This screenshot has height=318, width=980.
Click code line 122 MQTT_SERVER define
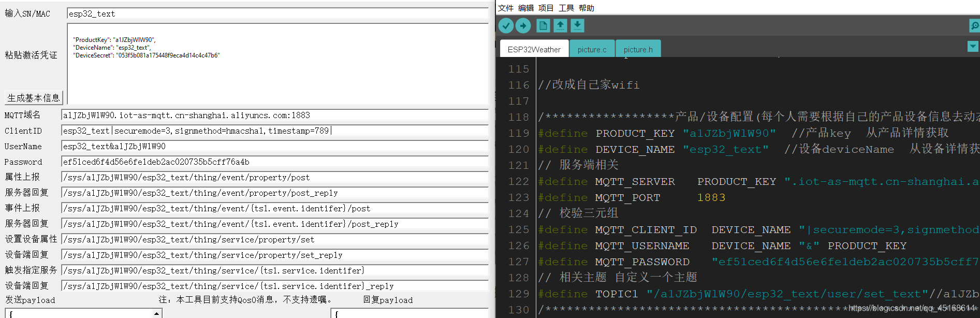tap(758, 181)
